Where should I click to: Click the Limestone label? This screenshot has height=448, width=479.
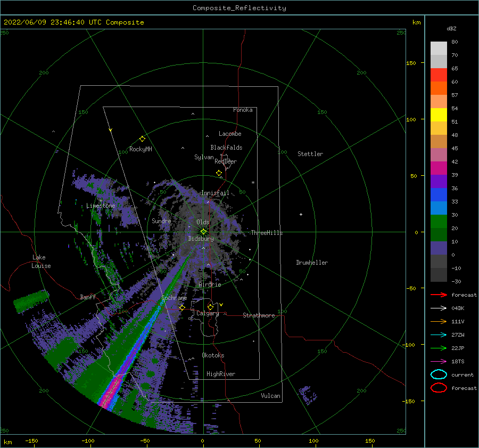pyautogui.click(x=101, y=206)
